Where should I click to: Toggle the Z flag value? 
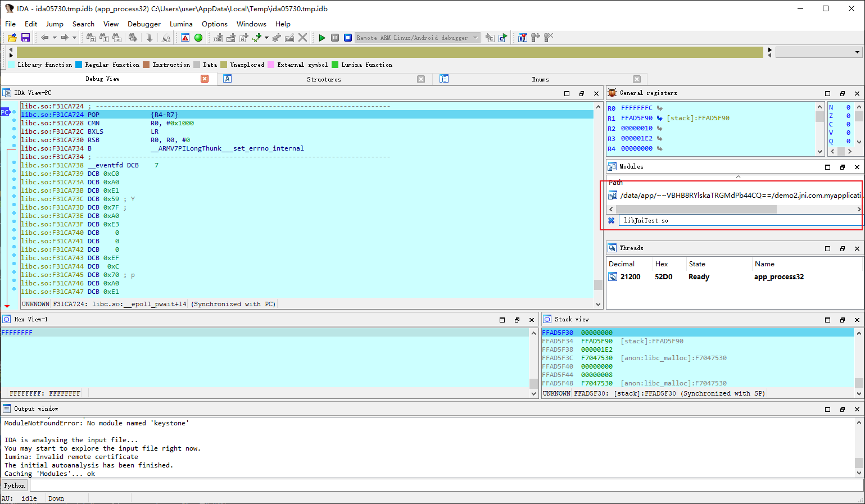(x=848, y=116)
